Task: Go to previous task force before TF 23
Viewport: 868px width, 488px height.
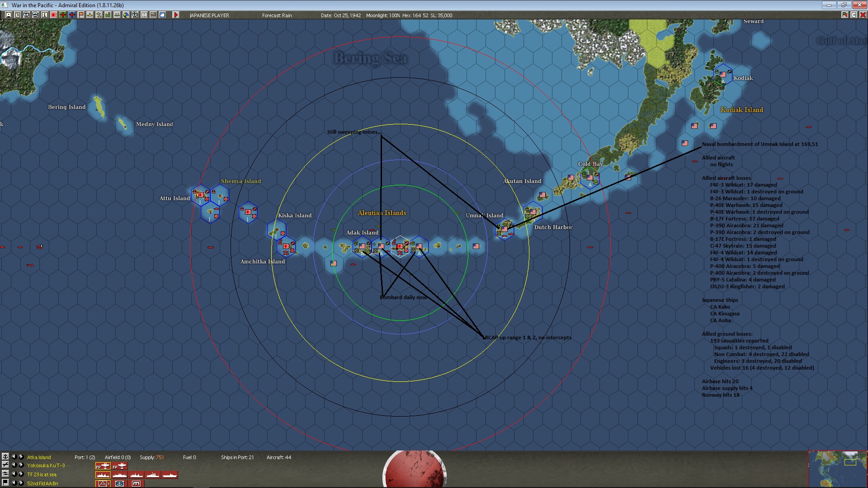Action: coord(14,474)
